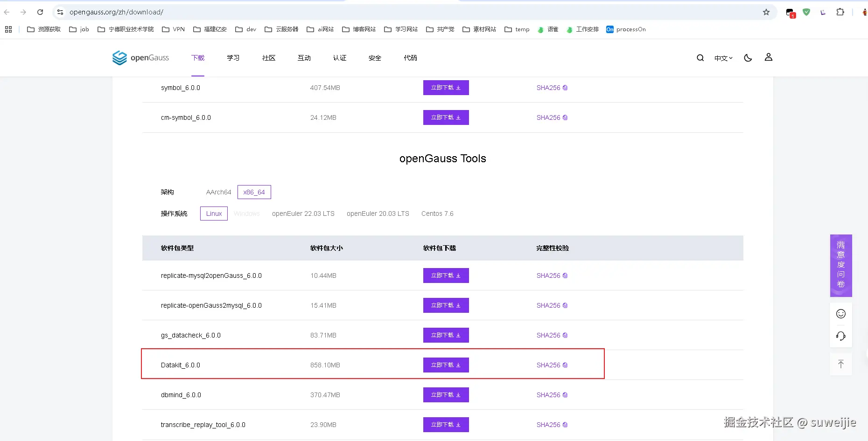868x441 pixels.
Task: Open the 中文 language dropdown
Action: 723,58
